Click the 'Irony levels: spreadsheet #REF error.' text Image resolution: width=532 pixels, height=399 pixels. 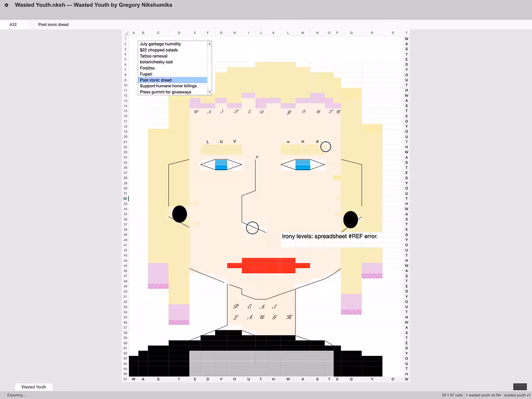[x=329, y=236]
